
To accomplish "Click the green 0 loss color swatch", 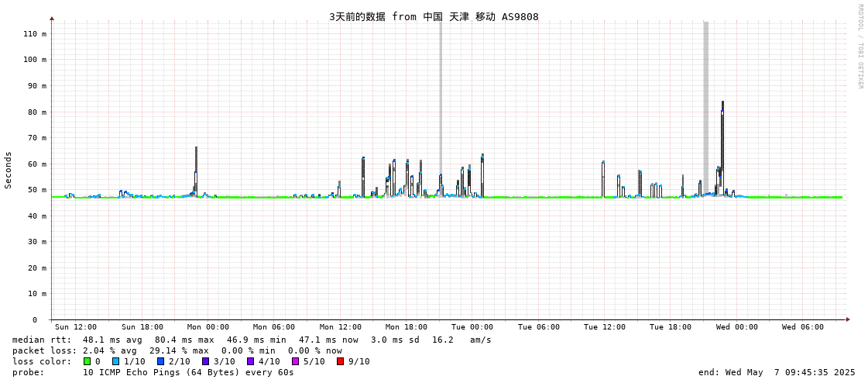I will point(87,361).
